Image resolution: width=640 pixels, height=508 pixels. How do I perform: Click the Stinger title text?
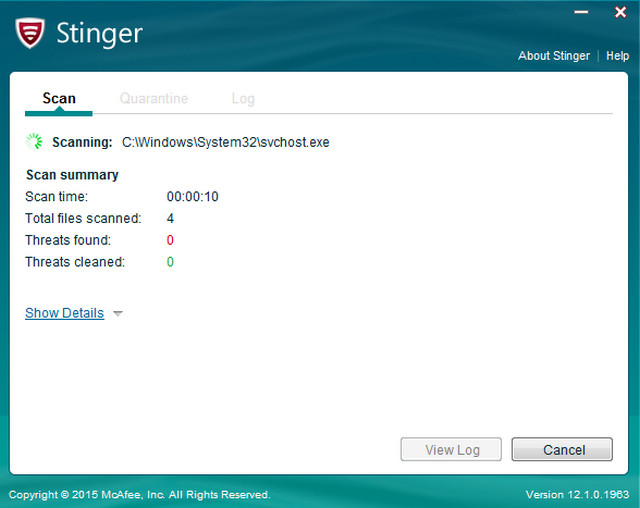point(99,33)
